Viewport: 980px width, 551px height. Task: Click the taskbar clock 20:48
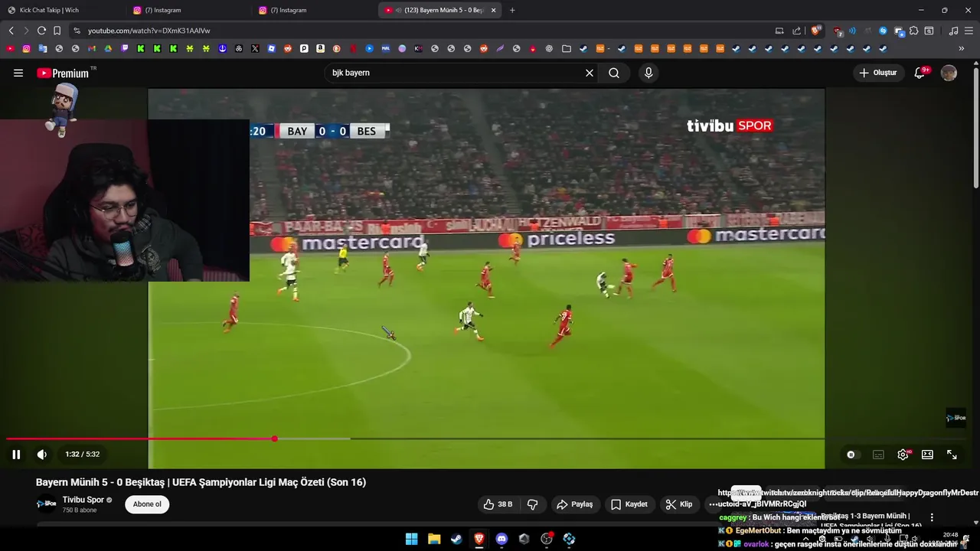coord(951,535)
